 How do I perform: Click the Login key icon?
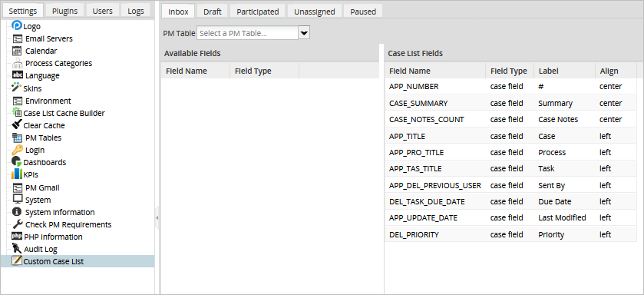(17, 150)
